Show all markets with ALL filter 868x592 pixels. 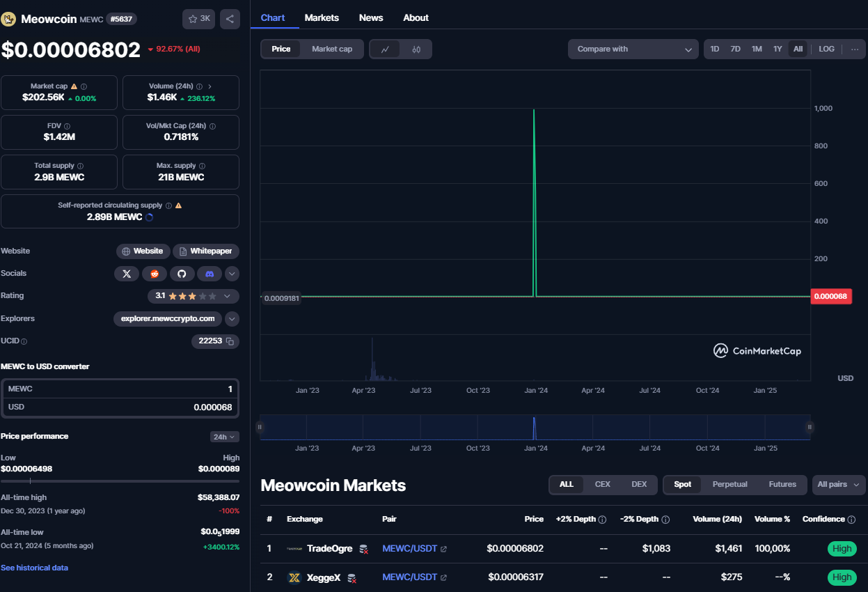[x=567, y=484]
